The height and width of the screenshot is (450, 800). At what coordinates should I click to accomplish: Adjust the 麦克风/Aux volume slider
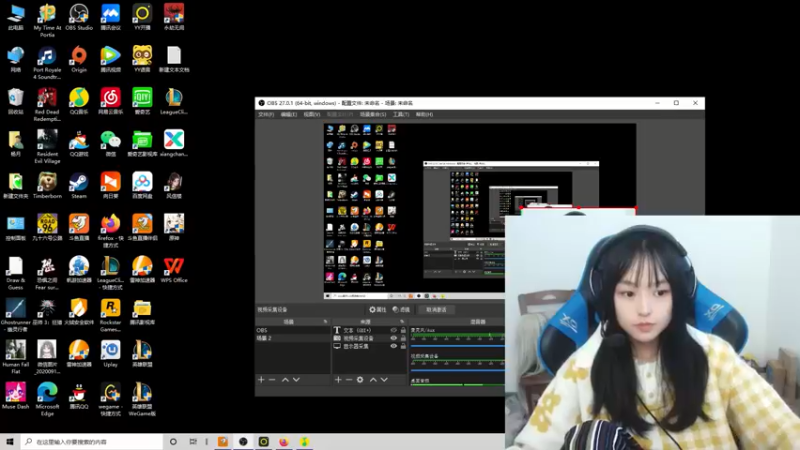[x=458, y=346]
